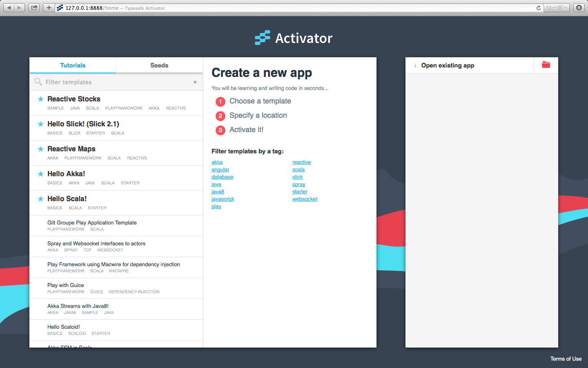This screenshot has height=368, width=588.
Task: Select Spray and Websocket interfaces to actors
Action: pos(116,247)
